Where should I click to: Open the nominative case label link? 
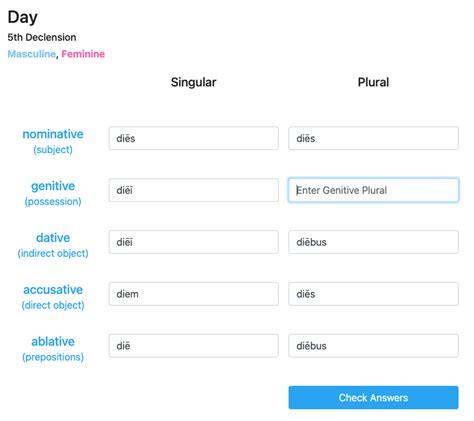point(53,134)
